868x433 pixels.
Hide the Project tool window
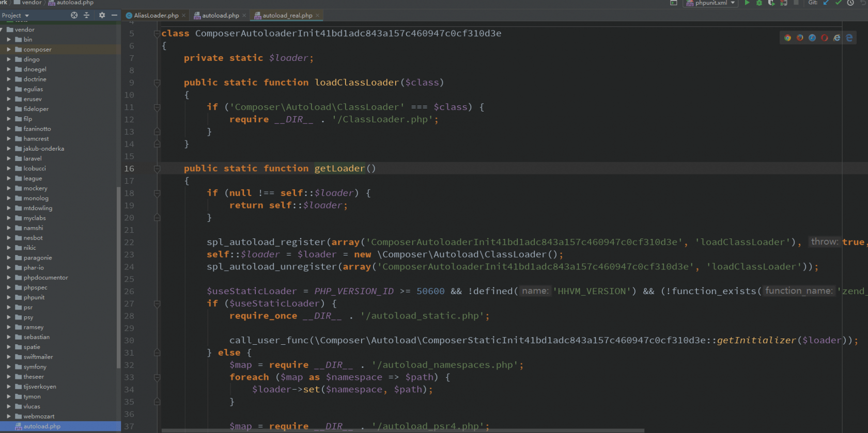click(x=114, y=15)
